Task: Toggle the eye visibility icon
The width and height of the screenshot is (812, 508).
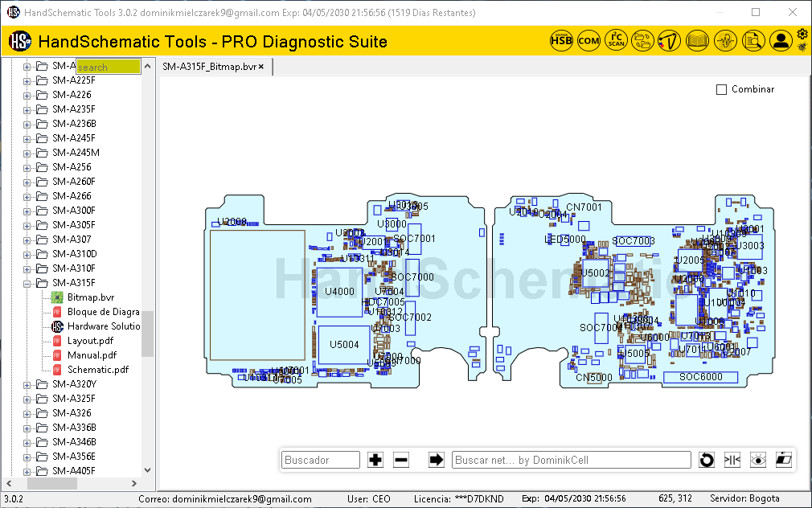Action: 758,460
